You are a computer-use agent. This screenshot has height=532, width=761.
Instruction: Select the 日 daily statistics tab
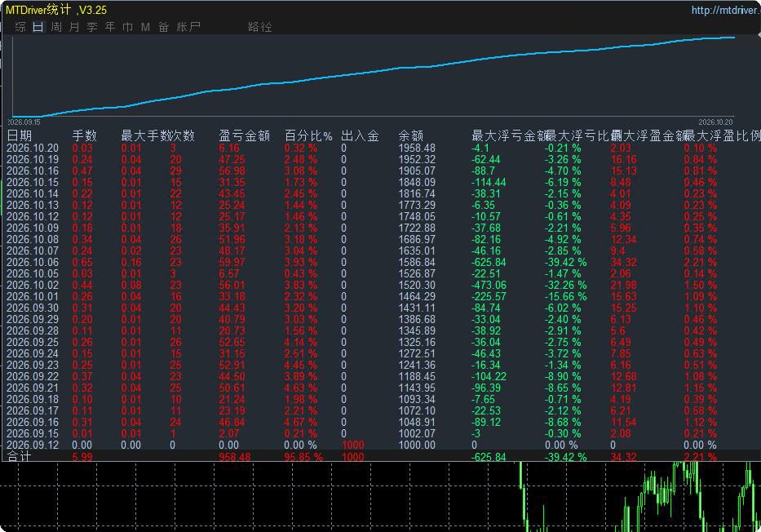(38, 27)
